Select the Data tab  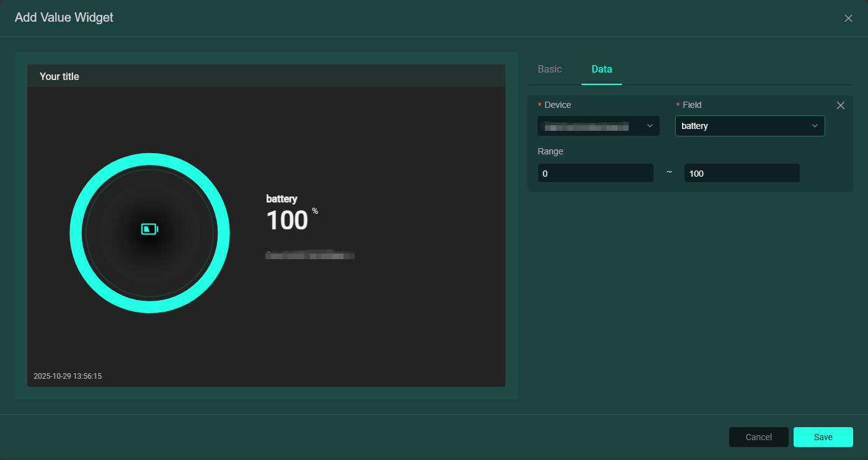point(601,69)
